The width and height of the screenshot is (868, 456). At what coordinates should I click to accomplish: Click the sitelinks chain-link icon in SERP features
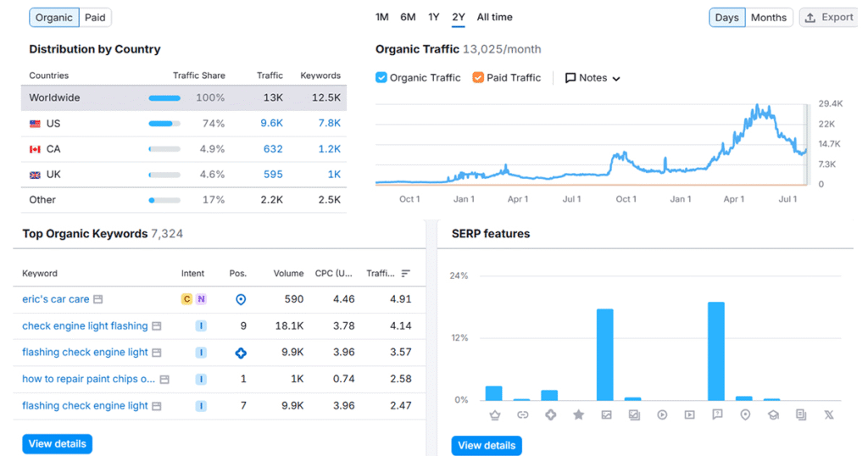[522, 415]
